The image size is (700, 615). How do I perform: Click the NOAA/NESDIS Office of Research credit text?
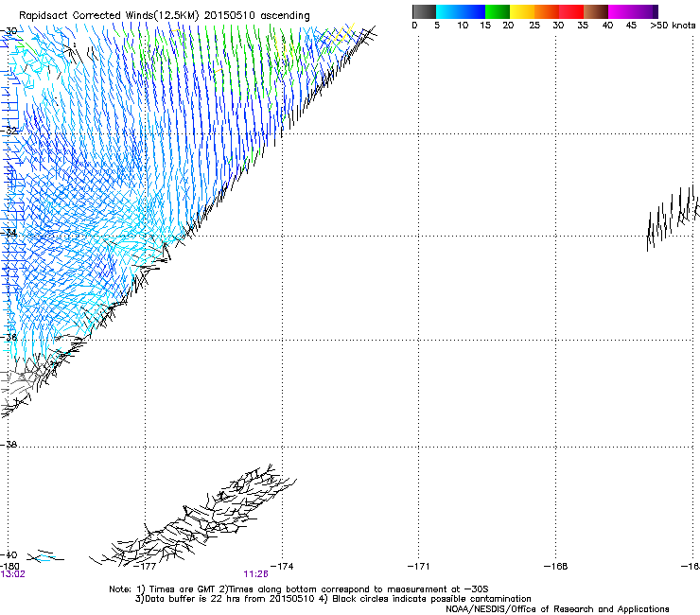pyautogui.click(x=557, y=609)
